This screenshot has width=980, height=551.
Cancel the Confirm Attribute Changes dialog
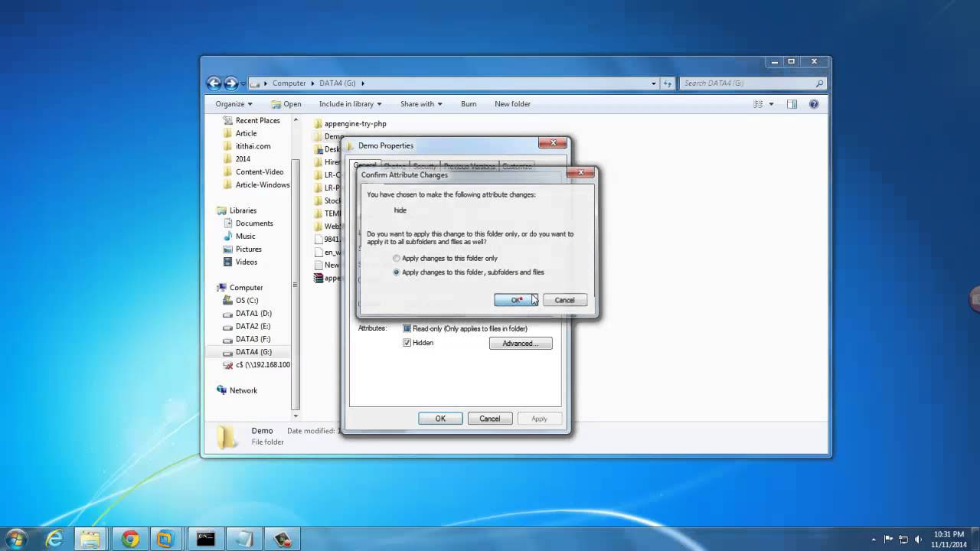pyautogui.click(x=564, y=300)
